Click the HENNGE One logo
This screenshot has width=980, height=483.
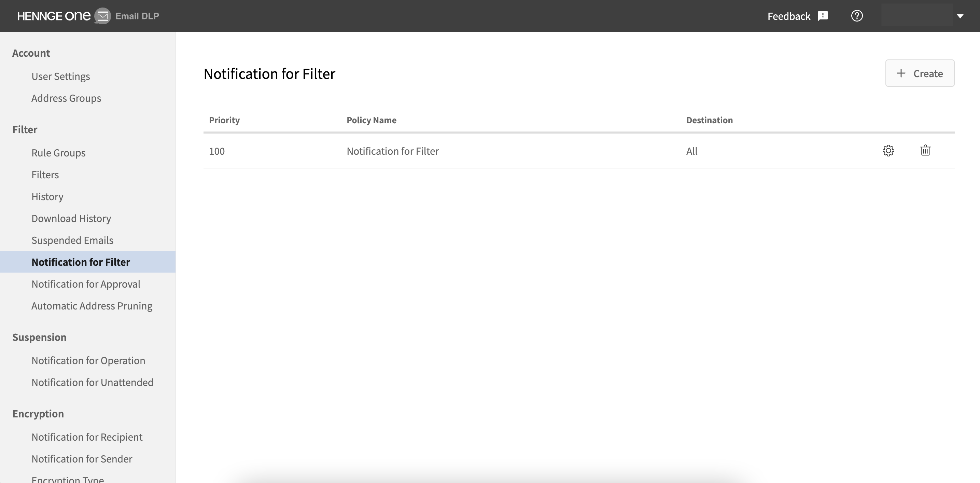(x=54, y=16)
